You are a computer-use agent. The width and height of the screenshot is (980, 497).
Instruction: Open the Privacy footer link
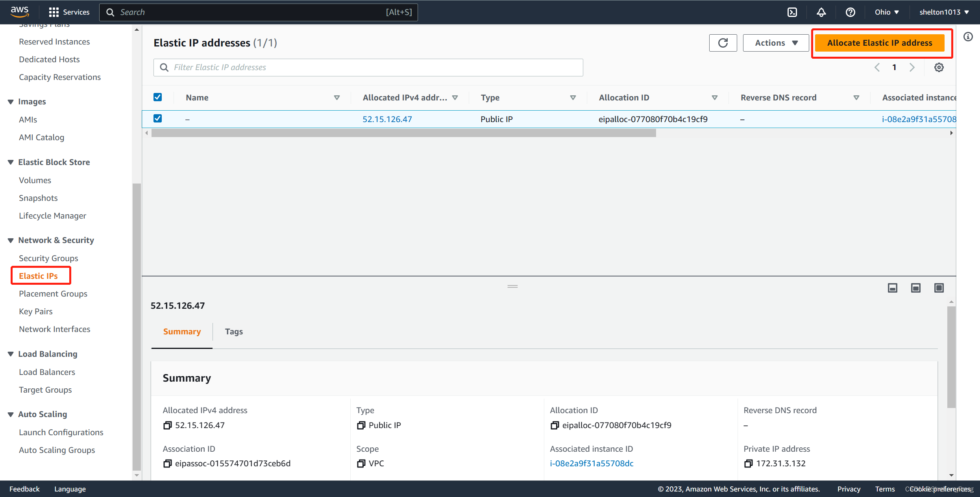(x=849, y=489)
